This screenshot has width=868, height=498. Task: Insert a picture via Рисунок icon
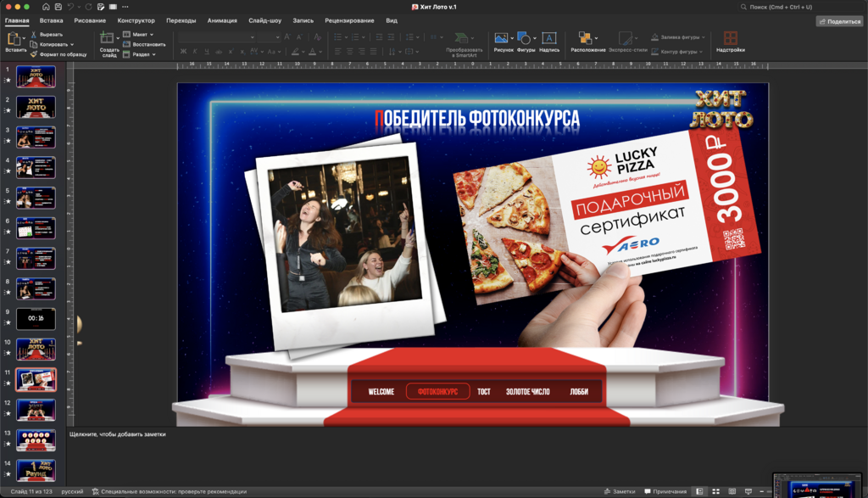(501, 37)
